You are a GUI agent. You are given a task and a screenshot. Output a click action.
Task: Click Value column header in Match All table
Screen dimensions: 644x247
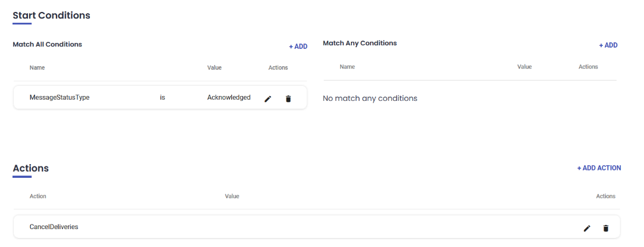[214, 67]
